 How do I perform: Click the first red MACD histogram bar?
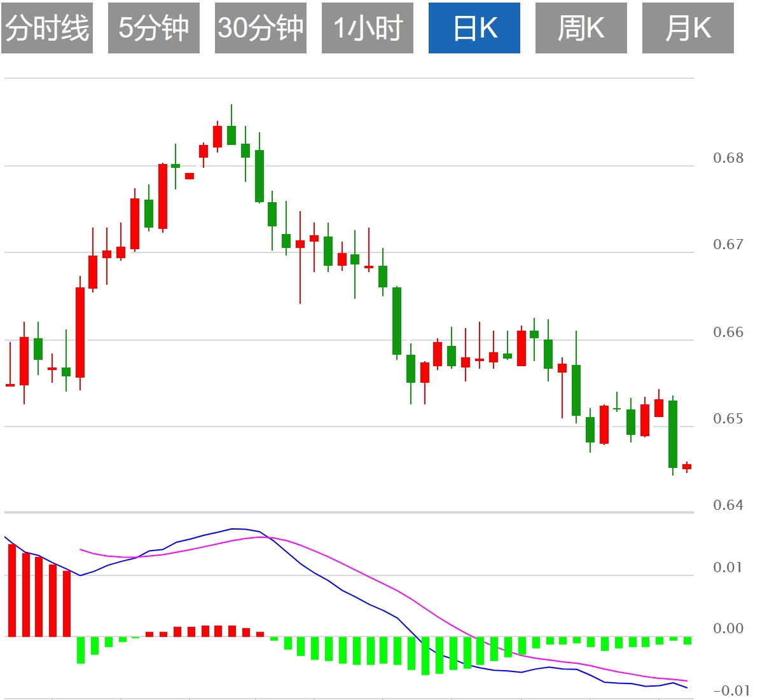11,589
